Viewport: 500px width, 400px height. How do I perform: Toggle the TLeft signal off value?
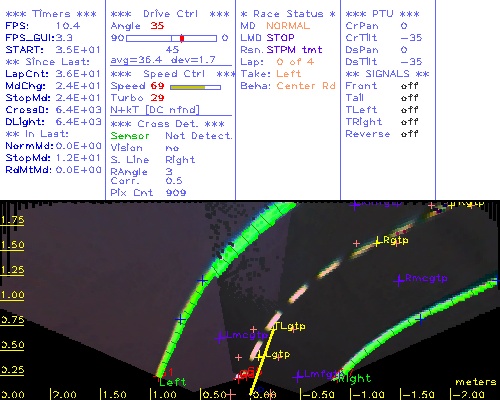click(x=409, y=110)
